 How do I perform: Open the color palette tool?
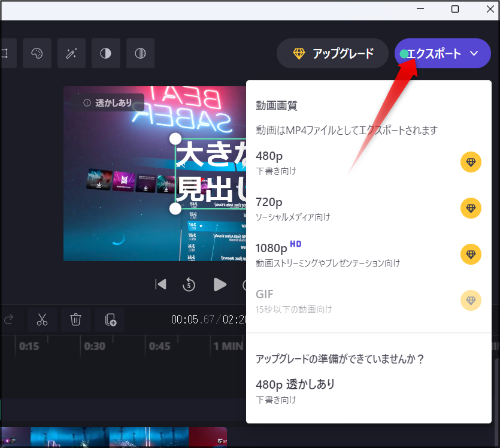coord(37,53)
